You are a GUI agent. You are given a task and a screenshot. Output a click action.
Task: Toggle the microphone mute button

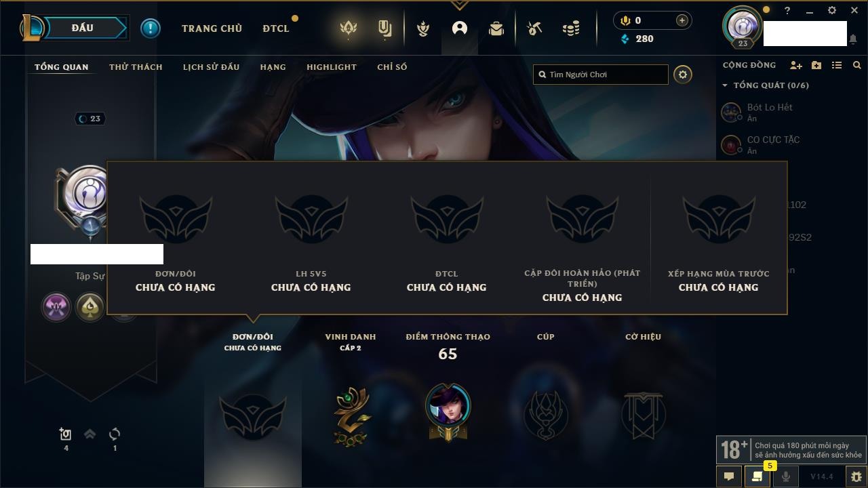(785, 476)
